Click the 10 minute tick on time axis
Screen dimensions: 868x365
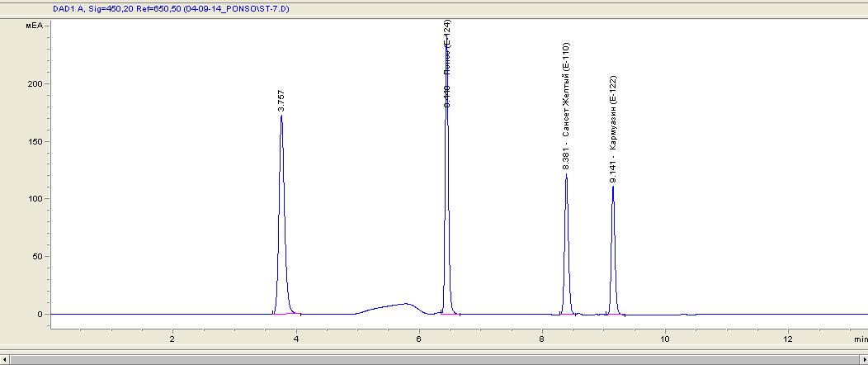pos(665,339)
